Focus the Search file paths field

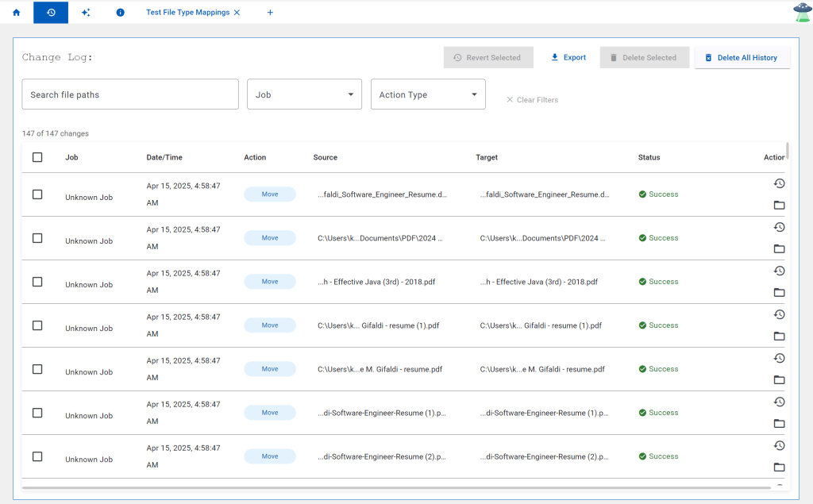(x=130, y=94)
